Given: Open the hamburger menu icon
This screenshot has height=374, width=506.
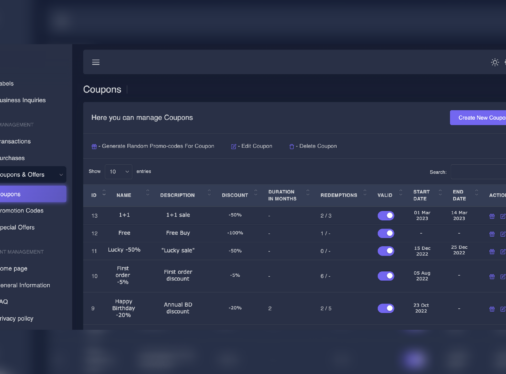Looking at the screenshot, I should (x=96, y=62).
